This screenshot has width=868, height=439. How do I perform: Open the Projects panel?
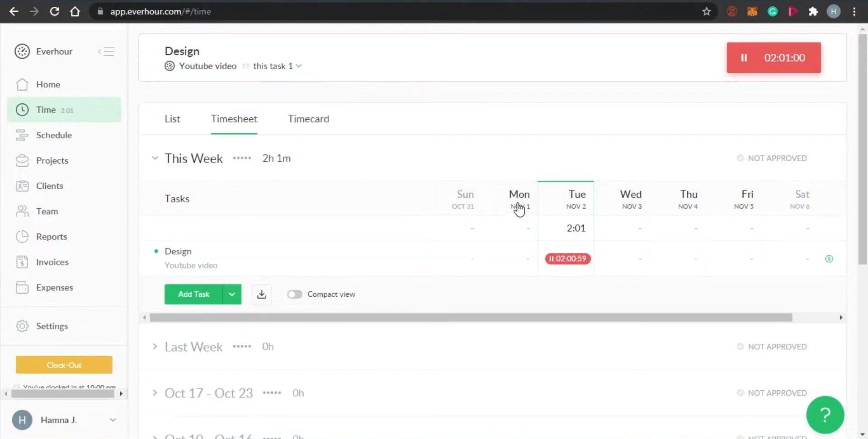point(52,160)
